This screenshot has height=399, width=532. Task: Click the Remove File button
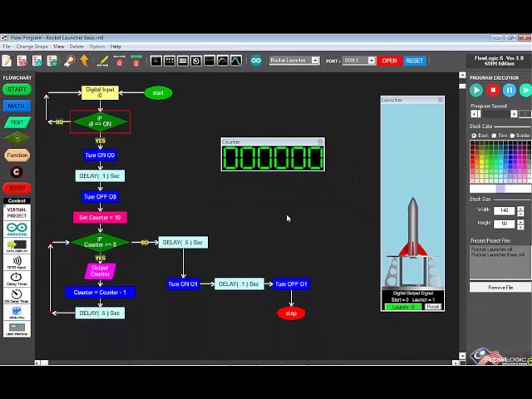[500, 288]
